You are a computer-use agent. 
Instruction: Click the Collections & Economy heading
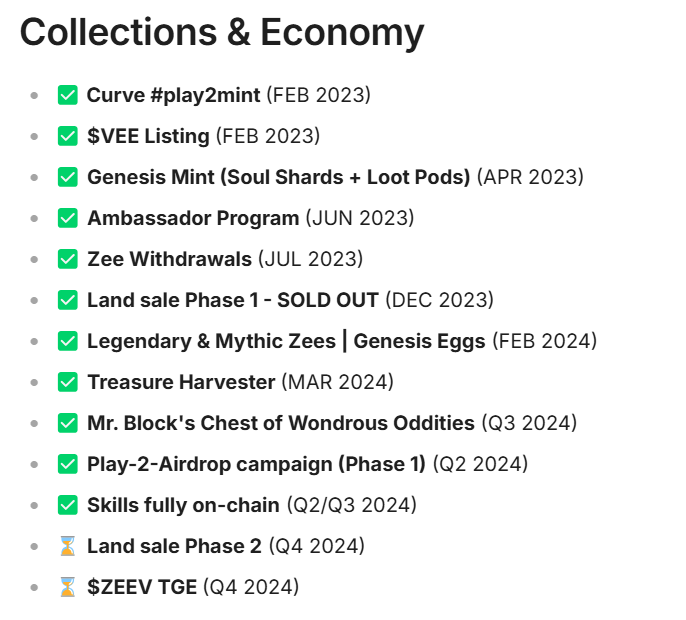tap(222, 33)
